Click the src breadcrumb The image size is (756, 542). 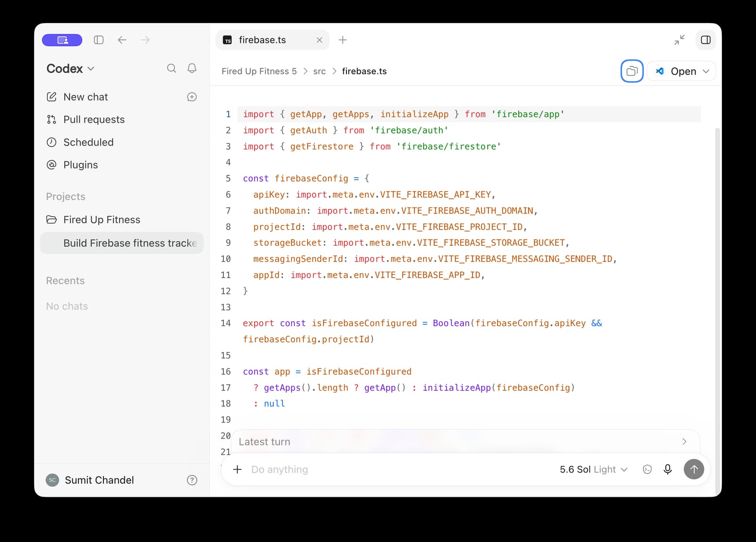point(319,71)
